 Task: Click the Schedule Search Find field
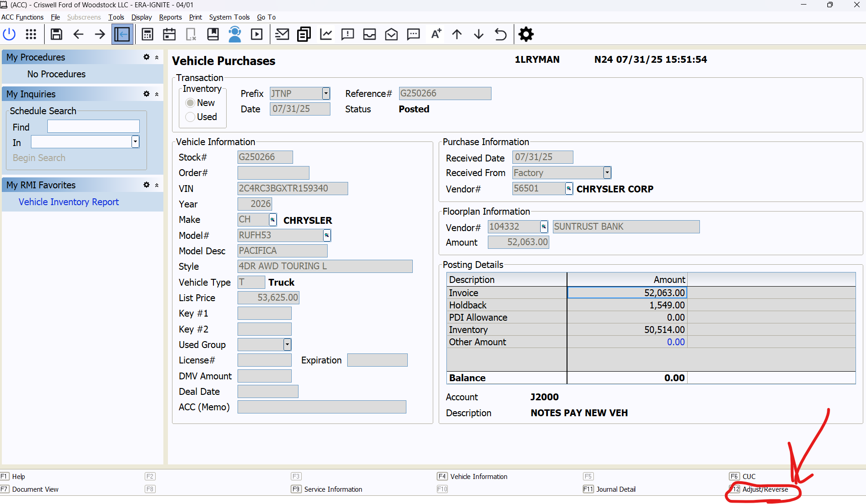point(93,127)
